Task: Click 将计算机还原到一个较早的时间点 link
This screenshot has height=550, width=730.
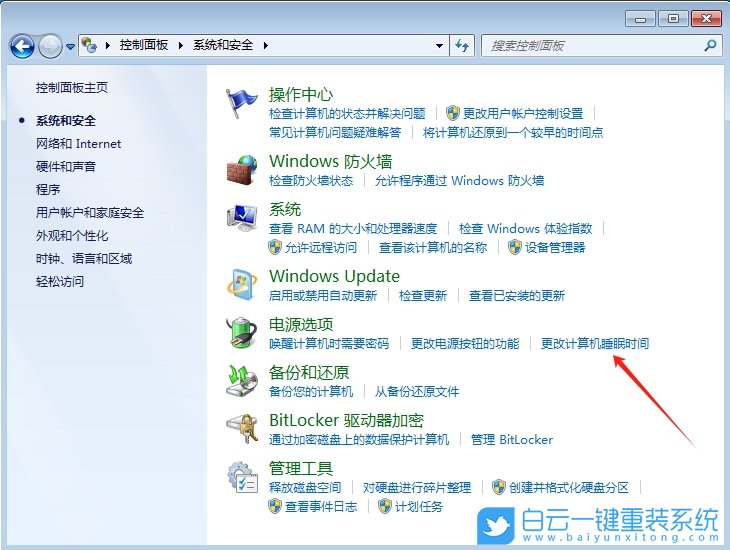Action: pyautogui.click(x=513, y=132)
